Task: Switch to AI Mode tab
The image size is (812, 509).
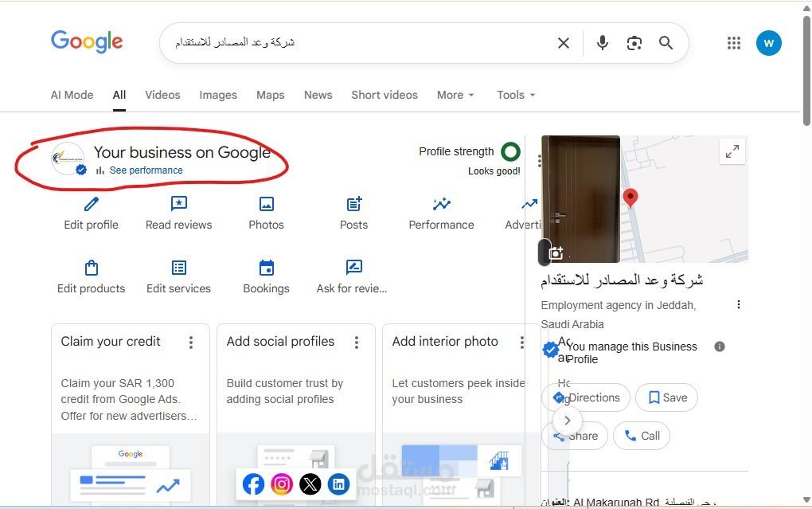Action: pos(72,95)
